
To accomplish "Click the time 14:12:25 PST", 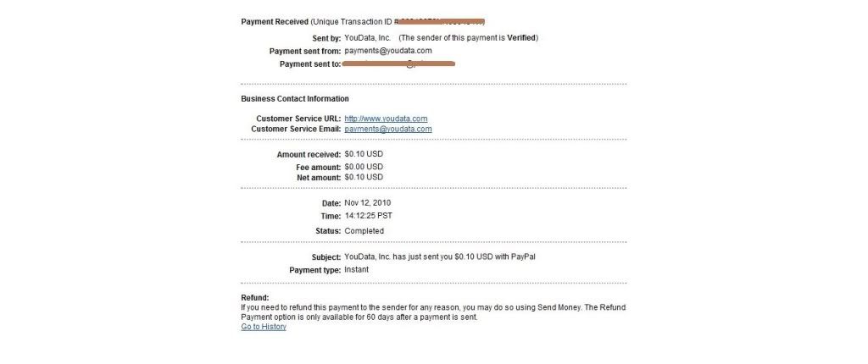I will pyautogui.click(x=368, y=216).
